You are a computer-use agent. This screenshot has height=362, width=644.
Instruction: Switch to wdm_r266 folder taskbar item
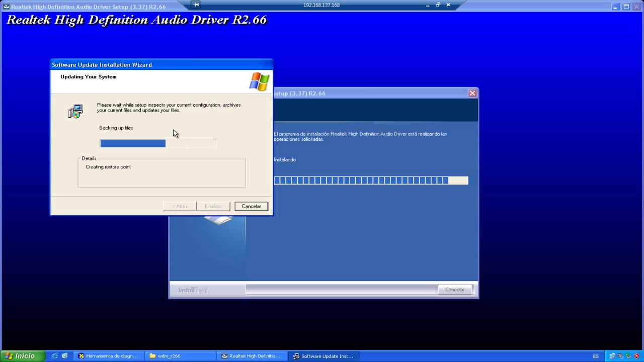(181, 356)
